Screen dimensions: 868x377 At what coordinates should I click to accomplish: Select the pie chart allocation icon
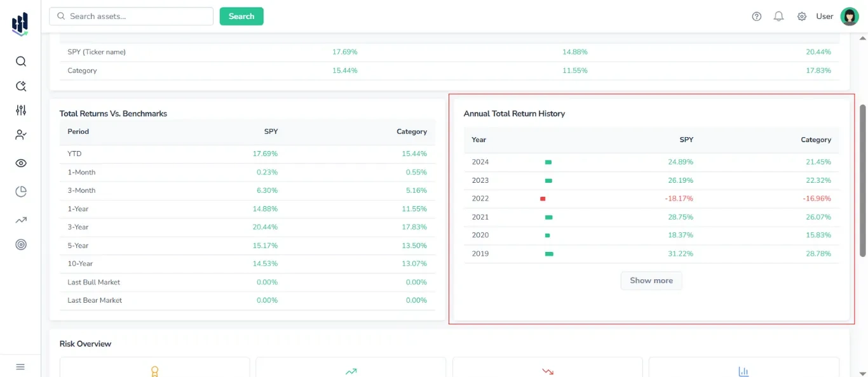20,191
